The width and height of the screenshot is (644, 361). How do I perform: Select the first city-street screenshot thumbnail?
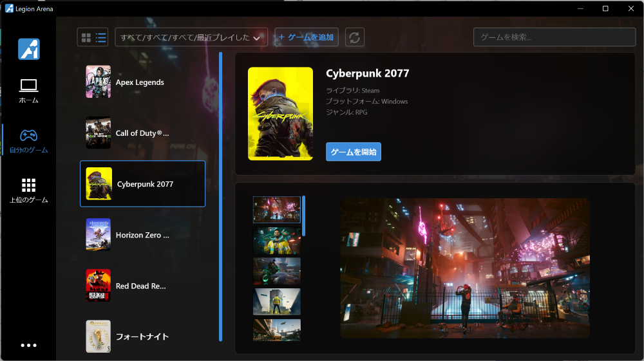tap(277, 210)
